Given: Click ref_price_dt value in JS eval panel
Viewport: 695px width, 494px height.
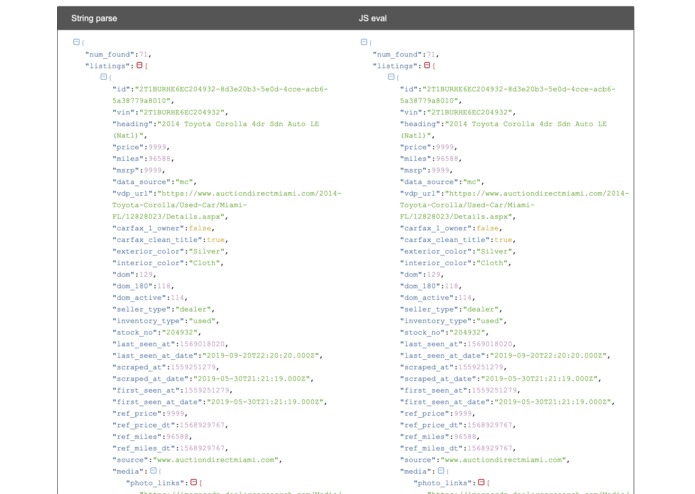Looking at the screenshot, I should 490,425.
